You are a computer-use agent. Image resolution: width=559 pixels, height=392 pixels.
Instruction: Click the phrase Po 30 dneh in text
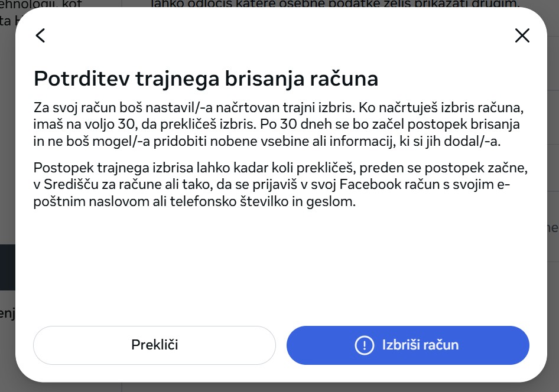click(288, 124)
